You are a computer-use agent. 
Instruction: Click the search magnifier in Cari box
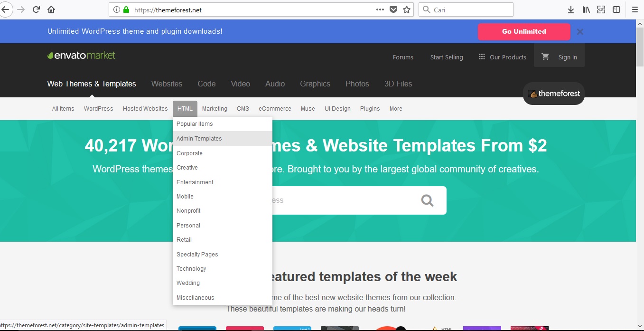(x=426, y=9)
